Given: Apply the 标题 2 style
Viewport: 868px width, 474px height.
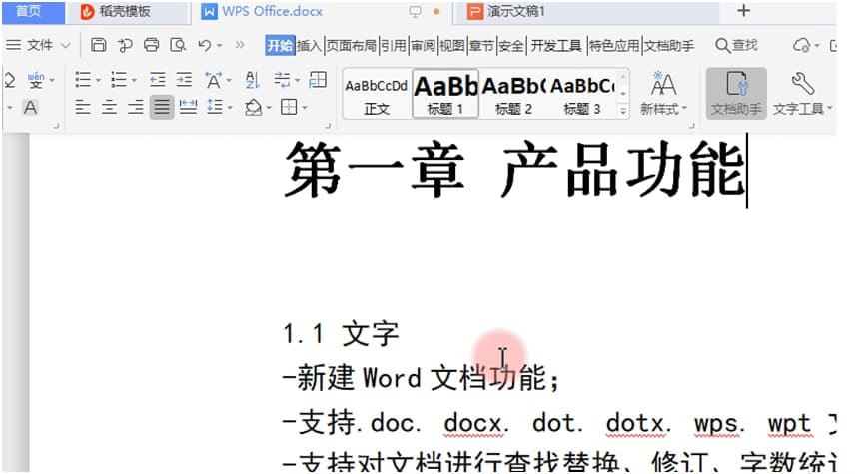Looking at the screenshot, I should coord(513,95).
